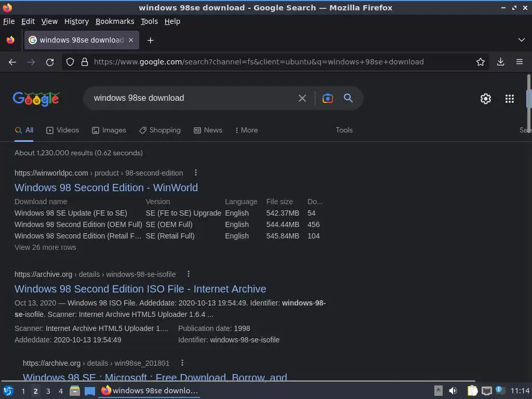The width and height of the screenshot is (532, 399).
Task: Go to the next page with the forward arrow
Action: point(31,62)
